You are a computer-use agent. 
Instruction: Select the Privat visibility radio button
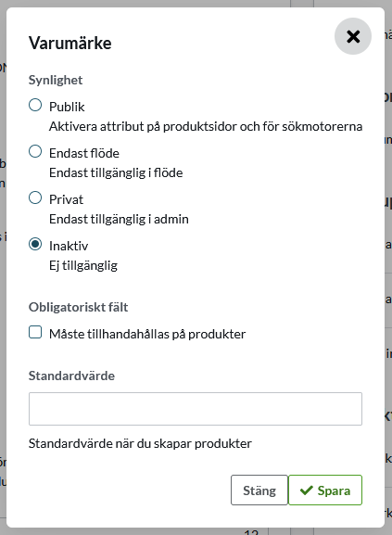[35, 197]
